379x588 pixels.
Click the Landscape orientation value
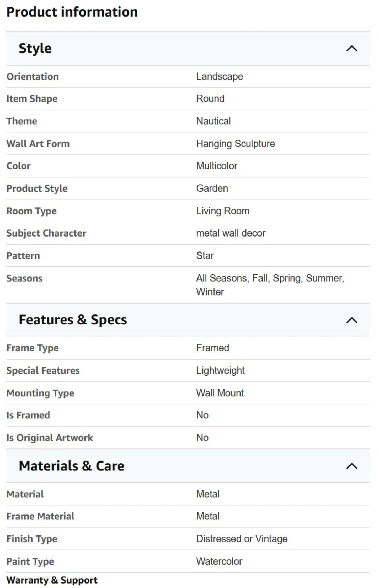[220, 77]
